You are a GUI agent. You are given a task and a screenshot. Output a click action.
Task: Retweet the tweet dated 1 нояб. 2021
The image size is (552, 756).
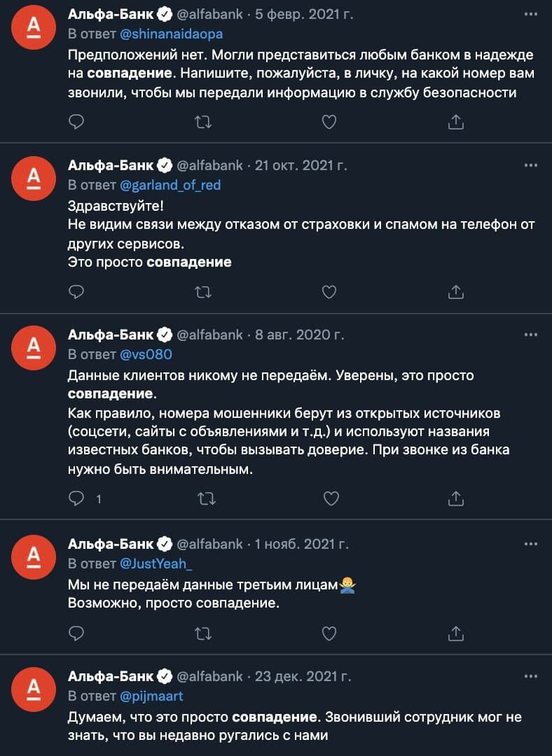click(x=202, y=632)
